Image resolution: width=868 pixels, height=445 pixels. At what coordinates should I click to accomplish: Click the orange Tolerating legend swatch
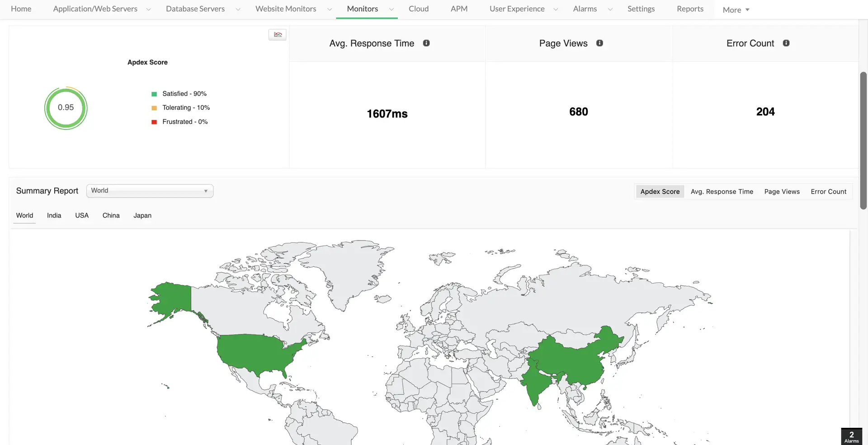click(154, 108)
